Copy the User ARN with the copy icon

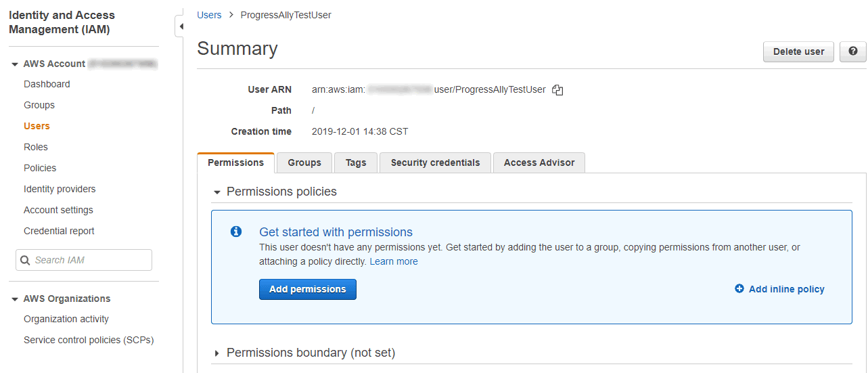tap(557, 90)
